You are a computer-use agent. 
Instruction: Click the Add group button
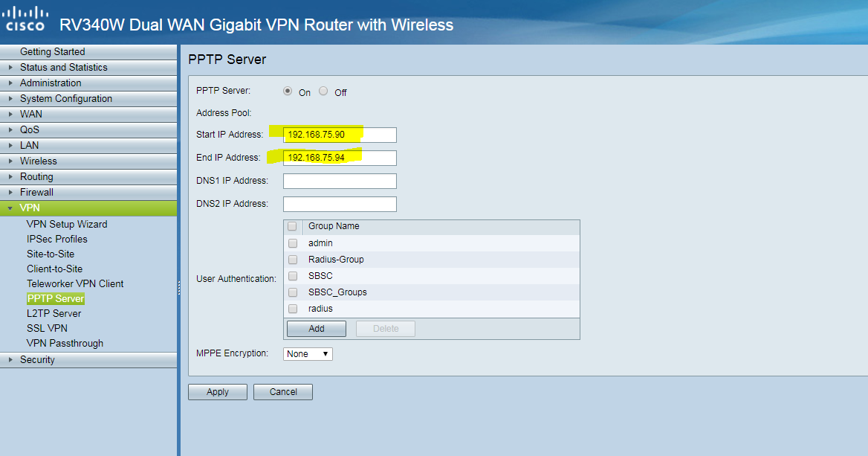pyautogui.click(x=317, y=329)
